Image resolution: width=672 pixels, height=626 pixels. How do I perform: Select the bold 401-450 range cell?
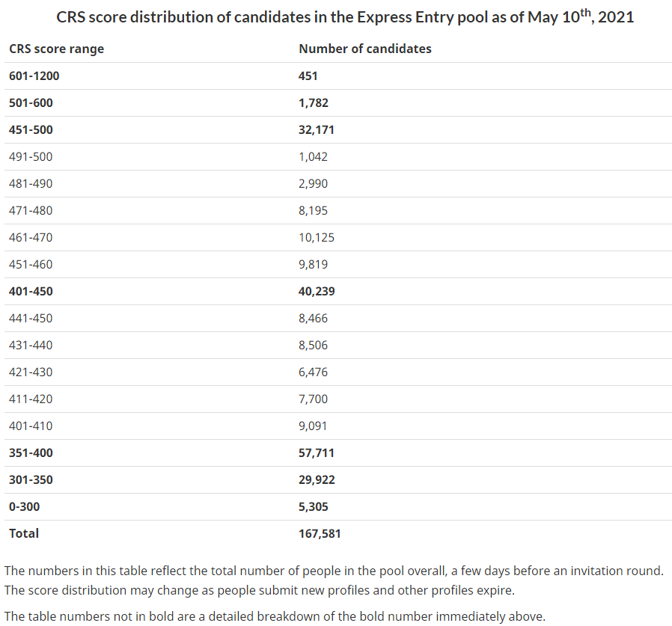tap(31, 291)
